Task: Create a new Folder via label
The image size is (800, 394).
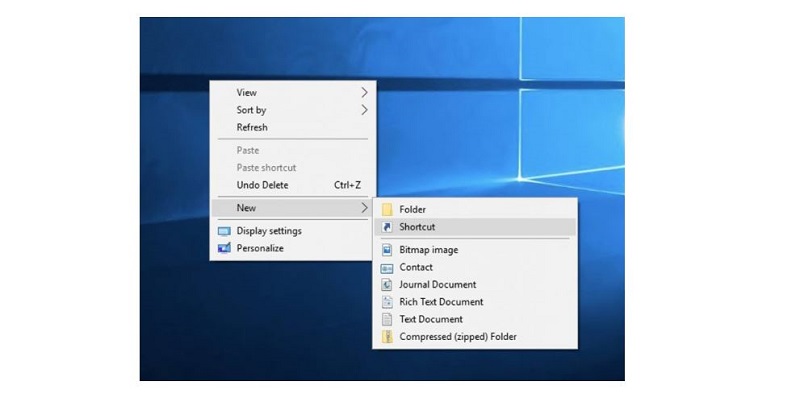Action: coord(412,209)
